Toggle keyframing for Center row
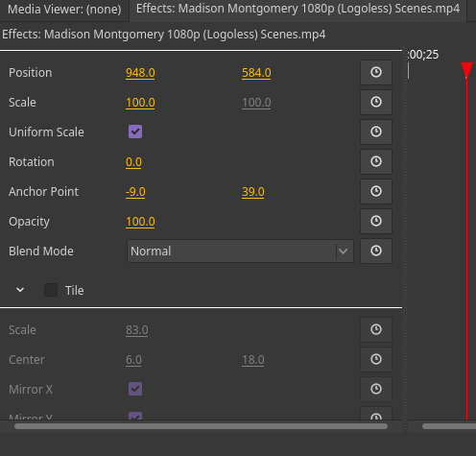 pyautogui.click(x=376, y=359)
